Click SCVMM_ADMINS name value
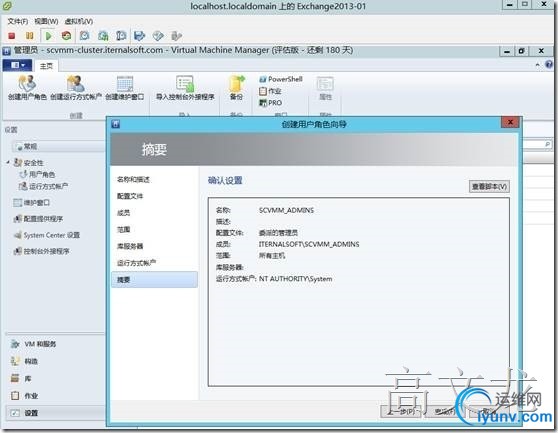The height and width of the screenshot is (433, 558). pyautogui.click(x=286, y=210)
